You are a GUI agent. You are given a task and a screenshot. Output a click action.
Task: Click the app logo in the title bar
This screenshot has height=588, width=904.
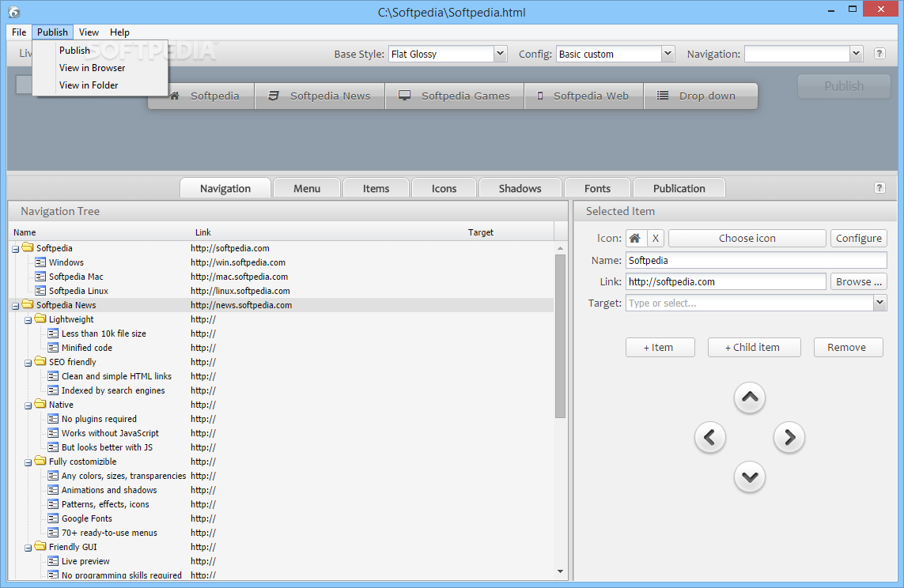[13, 12]
